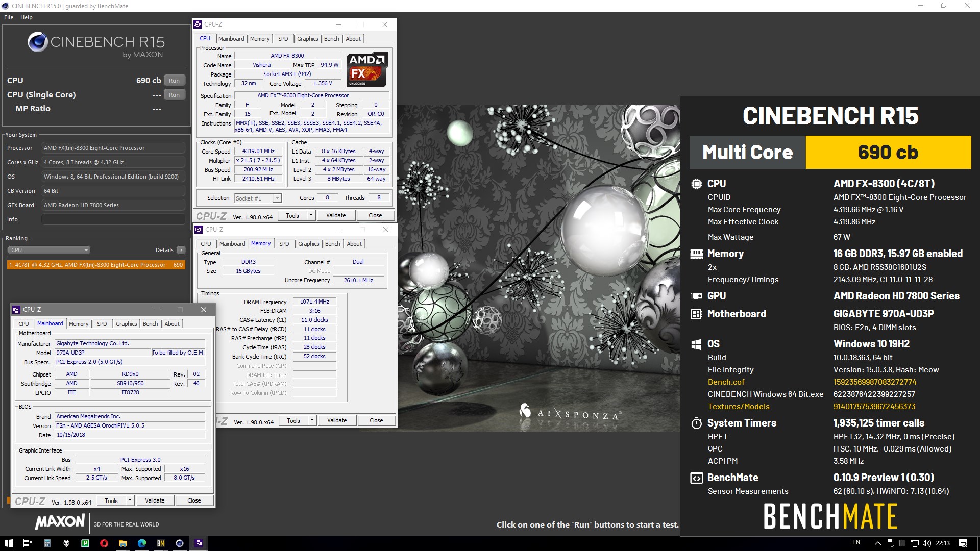Open the File menu in Cinebench
The image size is (980, 551).
pos(9,17)
